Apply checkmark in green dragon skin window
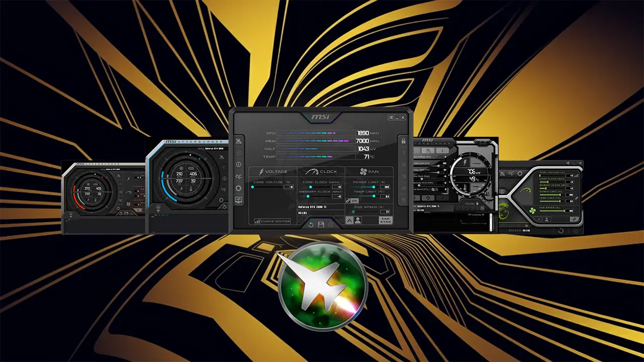 [576, 231]
